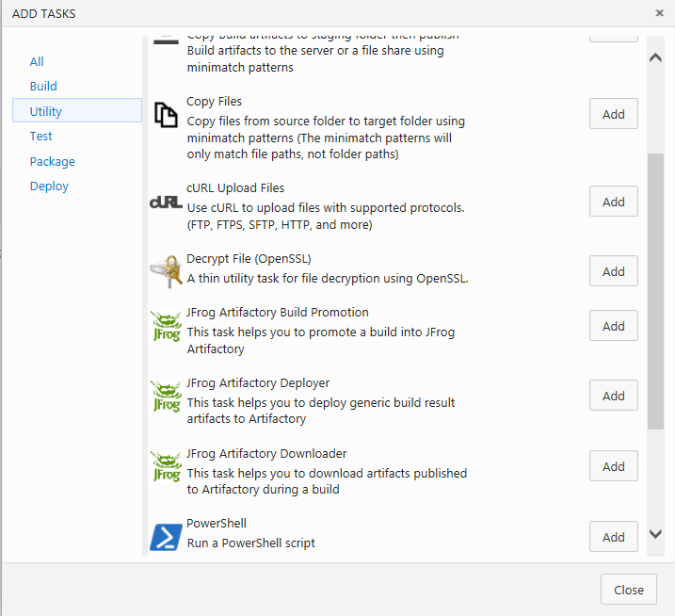
Task: Add the PowerShell task
Action: [x=614, y=537]
